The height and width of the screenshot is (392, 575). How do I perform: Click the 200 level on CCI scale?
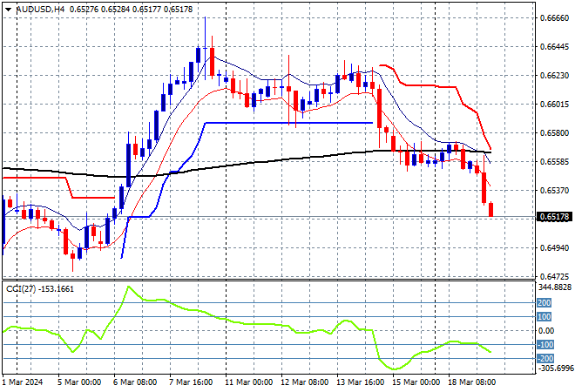click(x=545, y=302)
